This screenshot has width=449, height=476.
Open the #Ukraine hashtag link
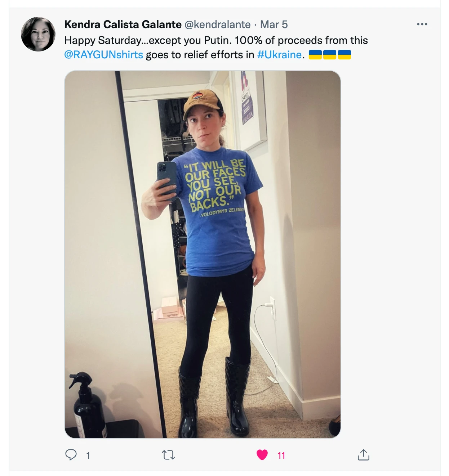click(x=279, y=55)
